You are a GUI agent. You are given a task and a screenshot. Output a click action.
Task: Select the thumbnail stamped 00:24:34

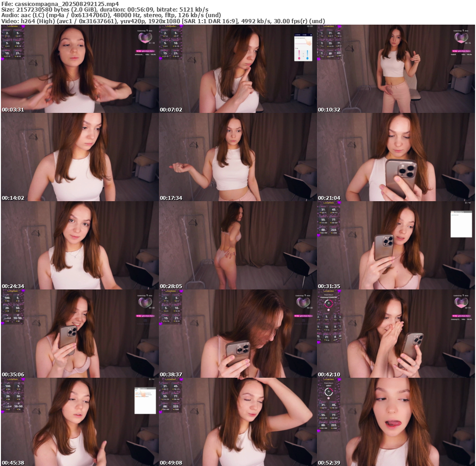(79, 245)
